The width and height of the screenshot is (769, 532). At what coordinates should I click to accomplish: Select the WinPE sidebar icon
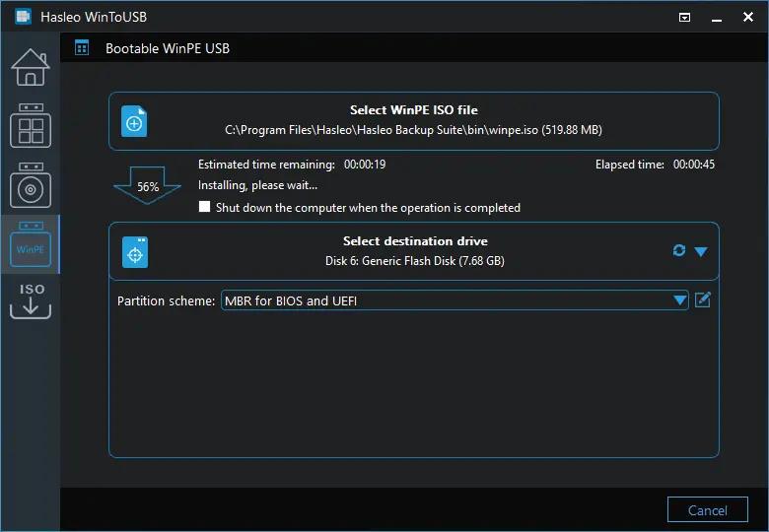31,244
